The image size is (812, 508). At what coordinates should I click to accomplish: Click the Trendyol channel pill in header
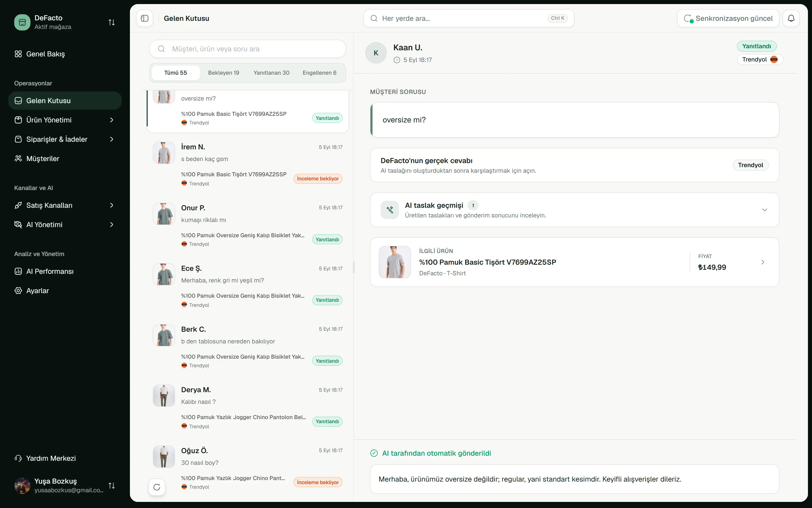[760, 59]
